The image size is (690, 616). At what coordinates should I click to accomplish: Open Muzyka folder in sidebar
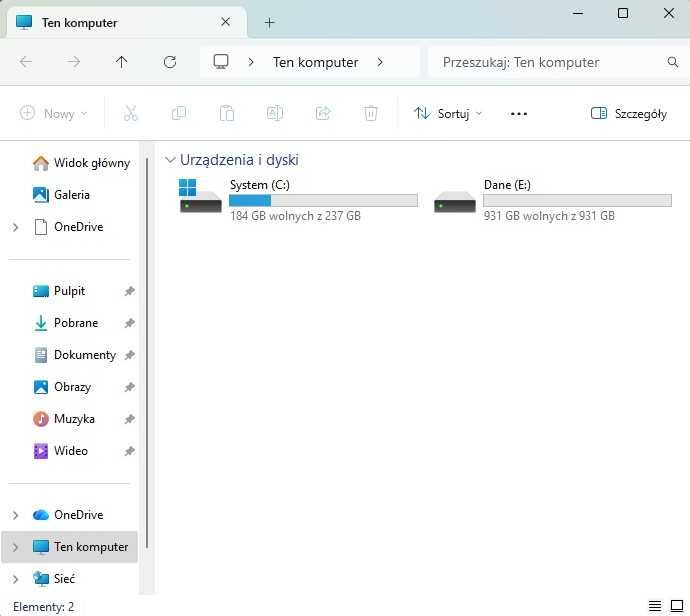[64, 419]
